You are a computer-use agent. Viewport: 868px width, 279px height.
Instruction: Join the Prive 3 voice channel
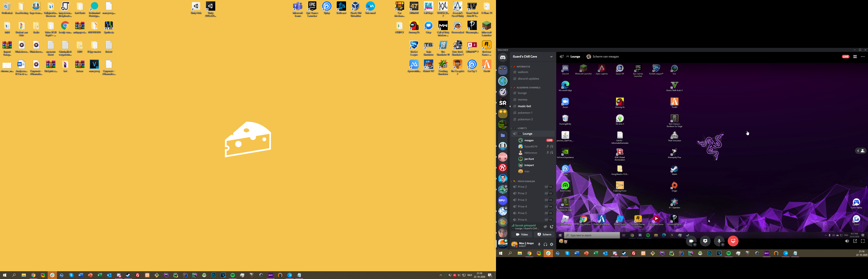pyautogui.click(x=522, y=200)
